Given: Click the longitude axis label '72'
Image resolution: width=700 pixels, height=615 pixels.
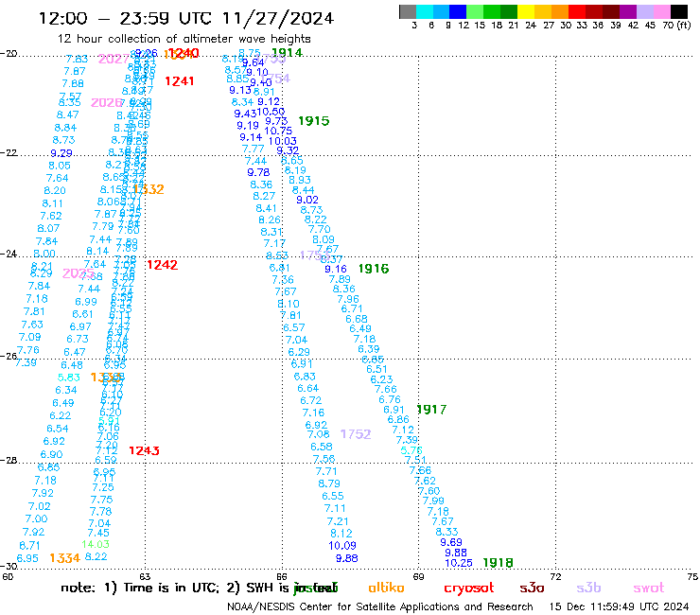Looking at the screenshot, I should (x=555, y=576).
